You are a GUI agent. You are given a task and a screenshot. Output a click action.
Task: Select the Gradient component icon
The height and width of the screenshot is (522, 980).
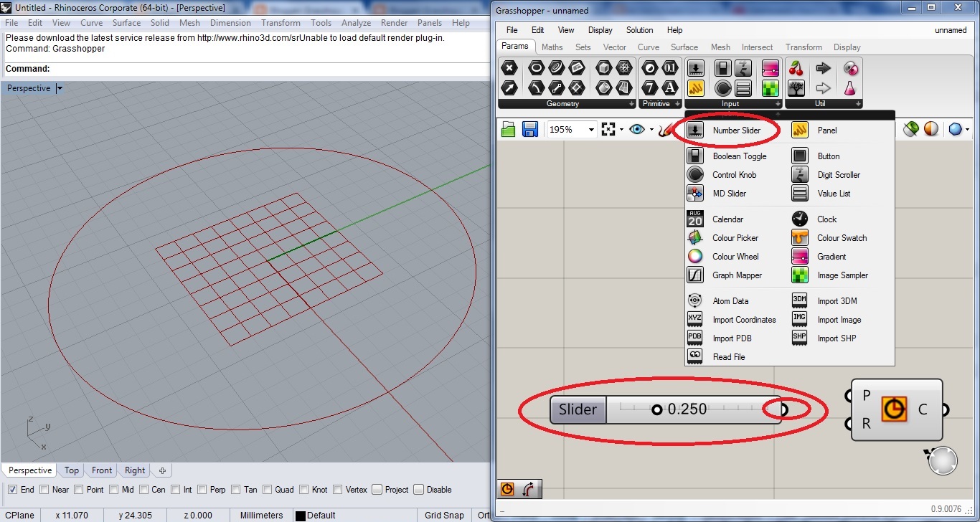(x=799, y=256)
